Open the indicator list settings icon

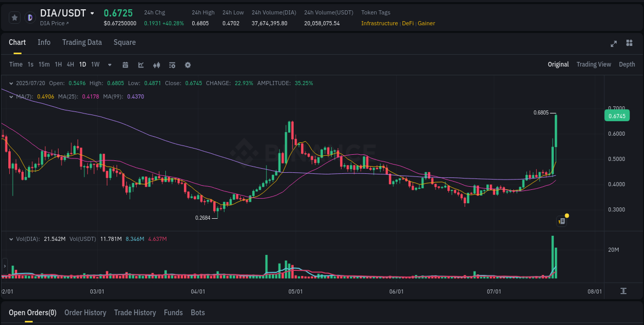[x=172, y=65]
